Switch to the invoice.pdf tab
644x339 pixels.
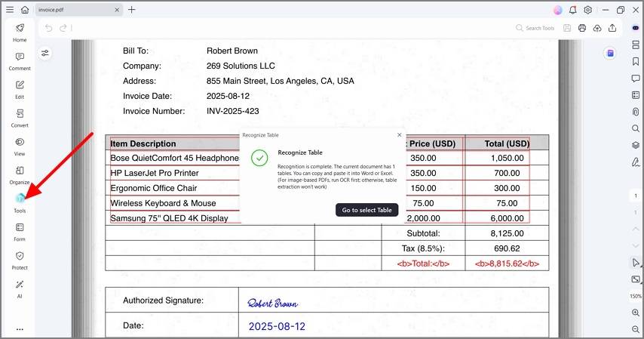75,10
